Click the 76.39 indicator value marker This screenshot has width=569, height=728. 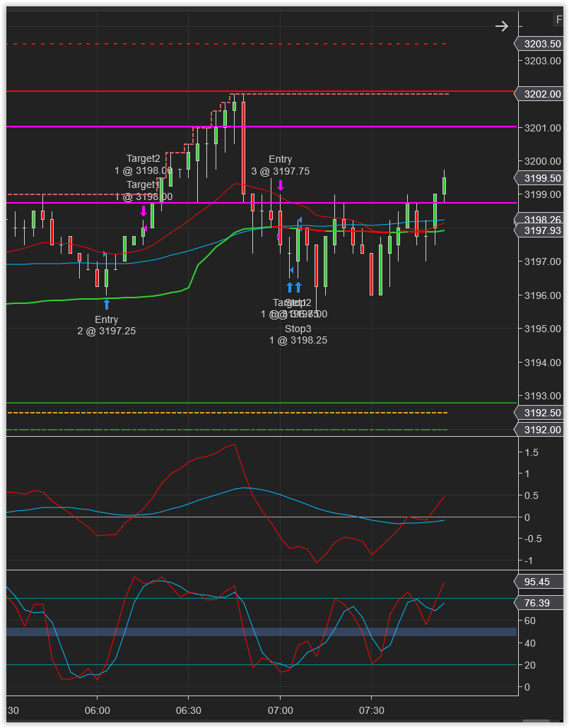[539, 603]
